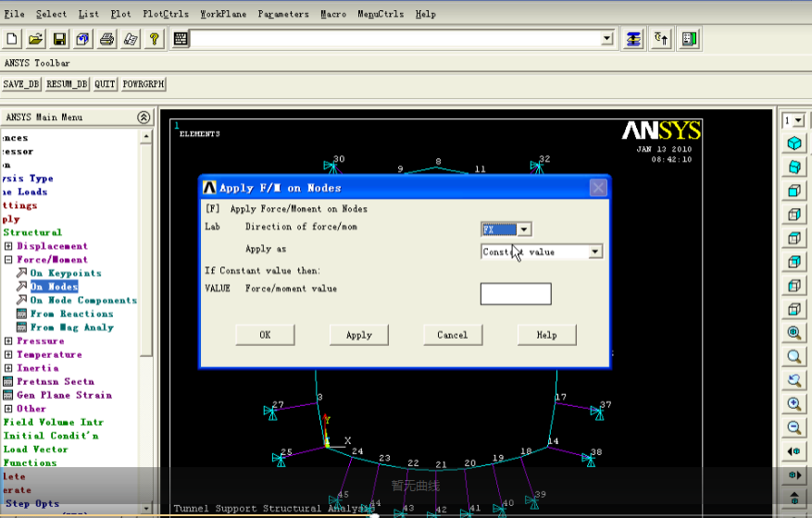
Task: Open the Apply as Constant value dropdown
Action: [595, 252]
